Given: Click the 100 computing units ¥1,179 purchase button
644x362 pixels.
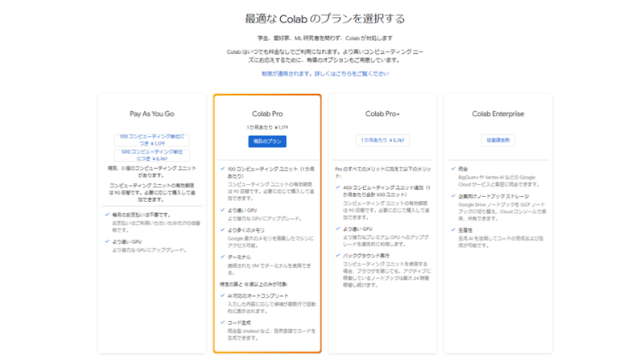Looking at the screenshot, I should tap(152, 139).
